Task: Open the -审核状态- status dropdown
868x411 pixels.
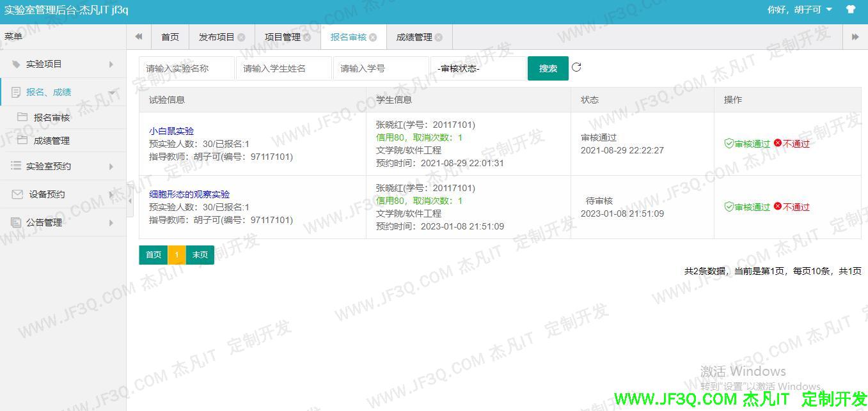Action: [477, 67]
